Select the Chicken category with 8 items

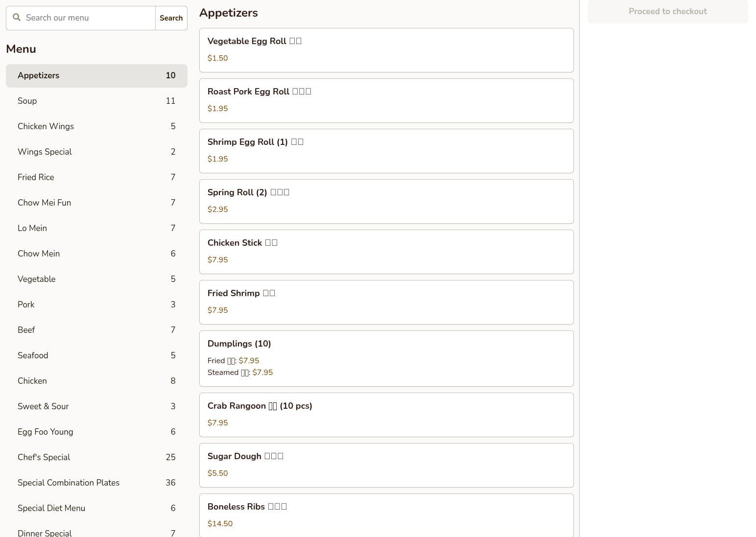[96, 381]
